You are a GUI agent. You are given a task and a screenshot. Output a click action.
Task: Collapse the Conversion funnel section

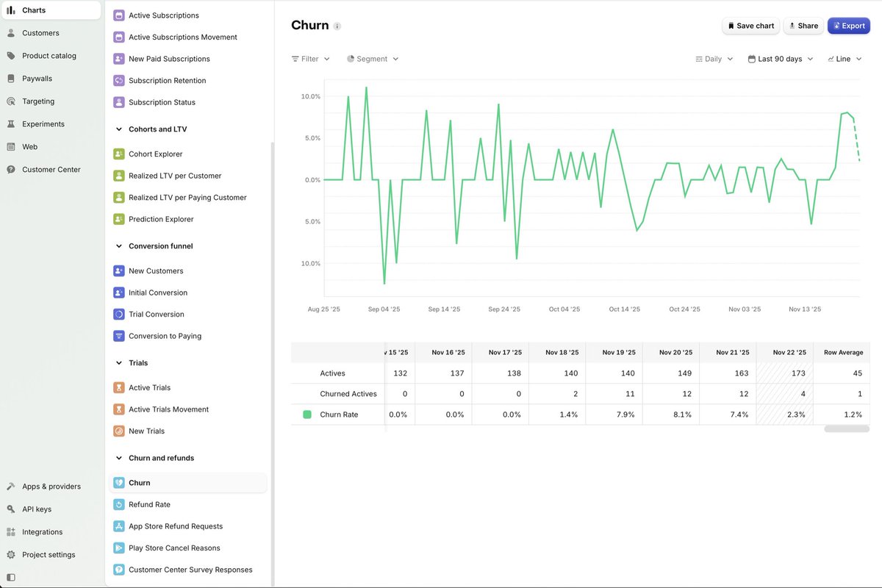click(x=119, y=246)
